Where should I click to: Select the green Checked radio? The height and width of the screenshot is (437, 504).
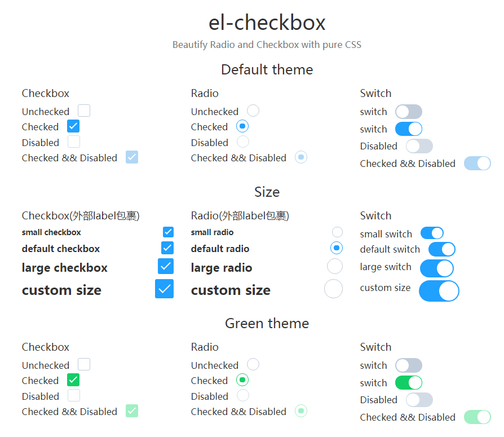tap(242, 380)
